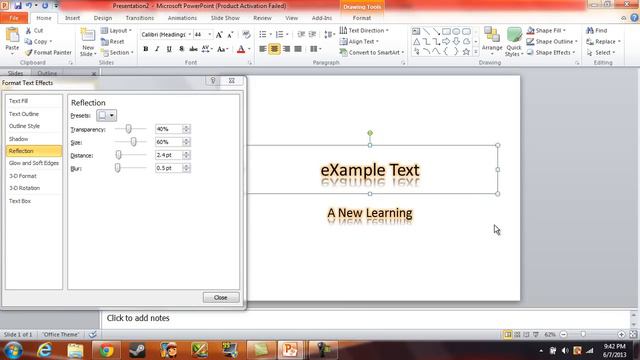Click the Increase Font Size icon
640x360 pixels.
[219, 35]
